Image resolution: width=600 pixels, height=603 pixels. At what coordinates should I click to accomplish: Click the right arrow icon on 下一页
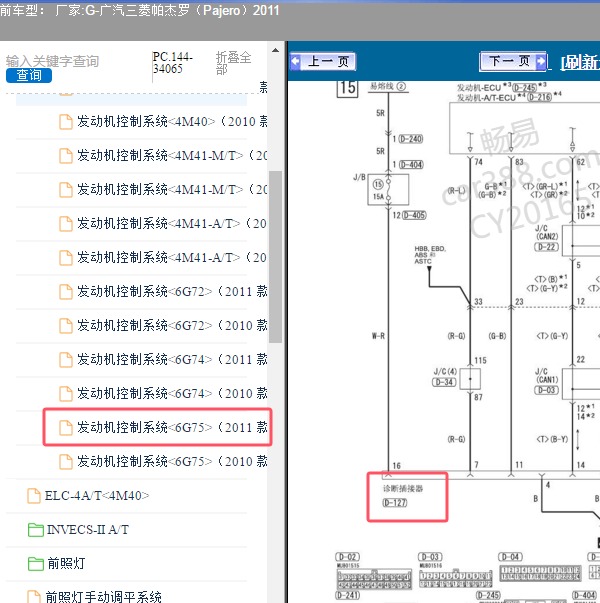(540, 61)
